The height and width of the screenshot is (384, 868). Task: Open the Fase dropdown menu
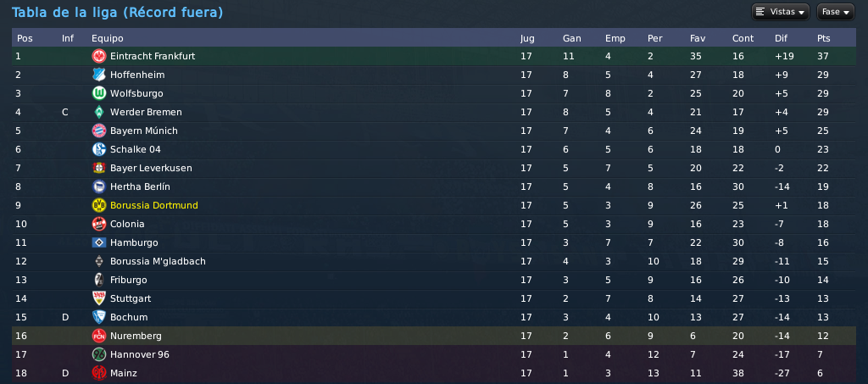835,12
